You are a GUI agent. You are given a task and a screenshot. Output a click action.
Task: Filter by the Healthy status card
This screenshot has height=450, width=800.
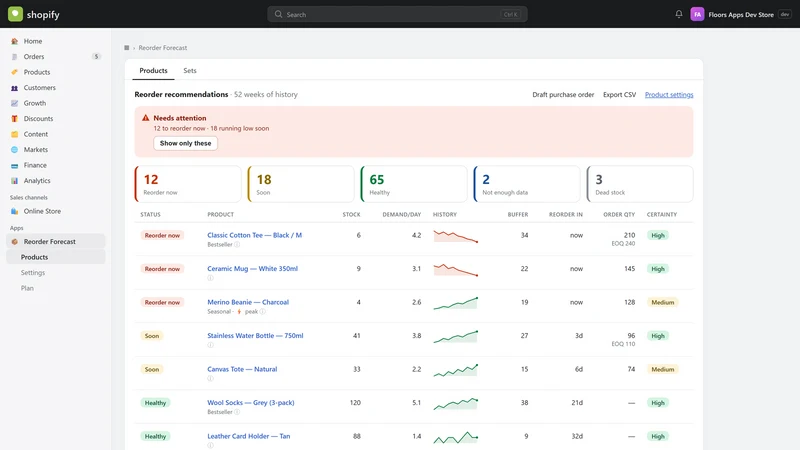tap(414, 184)
